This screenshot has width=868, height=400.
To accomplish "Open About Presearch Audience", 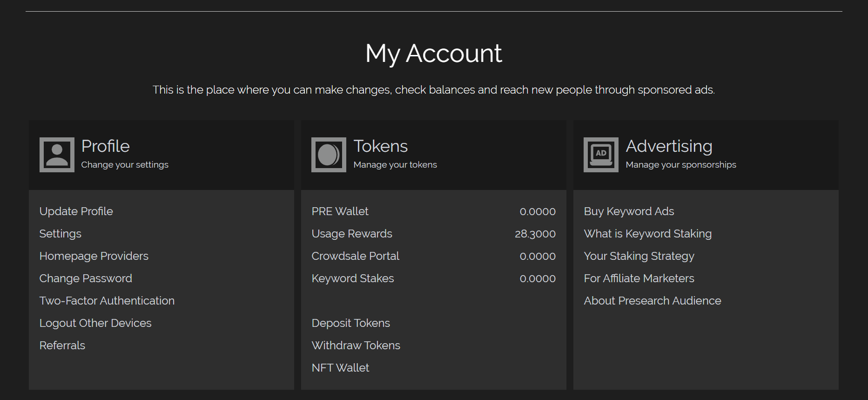I will tap(653, 301).
